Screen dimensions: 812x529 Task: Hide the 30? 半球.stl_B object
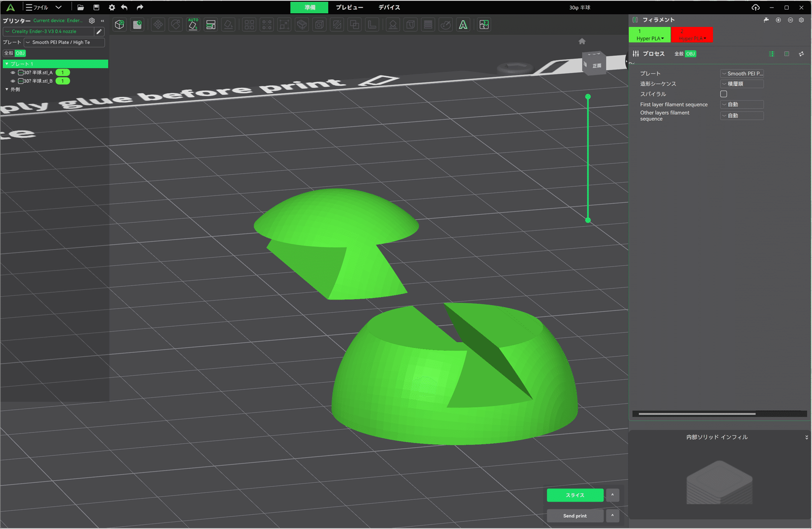pyautogui.click(x=13, y=81)
